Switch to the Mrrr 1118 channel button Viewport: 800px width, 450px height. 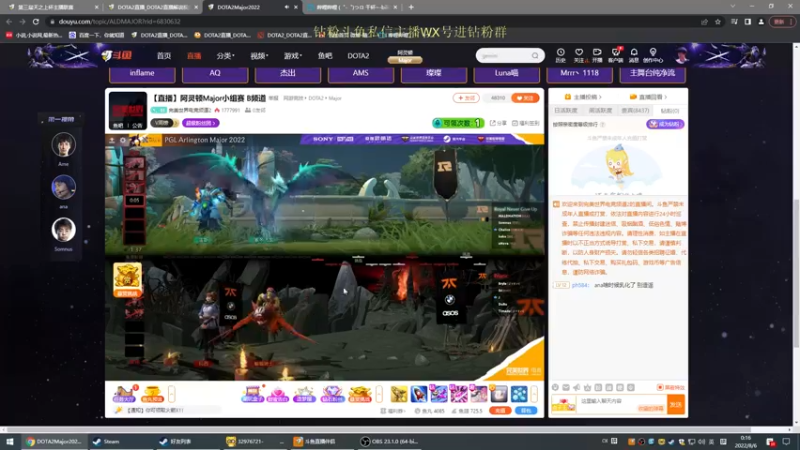tap(579, 73)
